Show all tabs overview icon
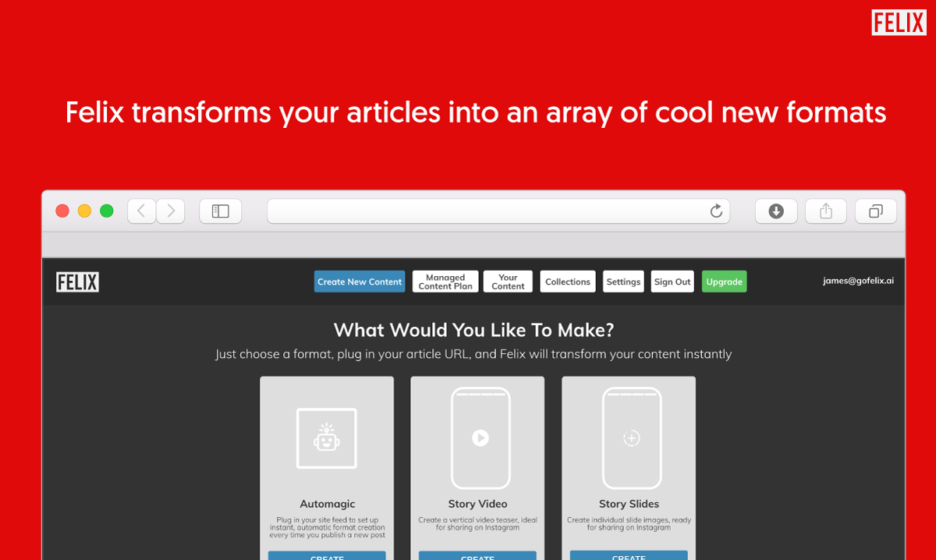The image size is (936, 560). (x=876, y=211)
